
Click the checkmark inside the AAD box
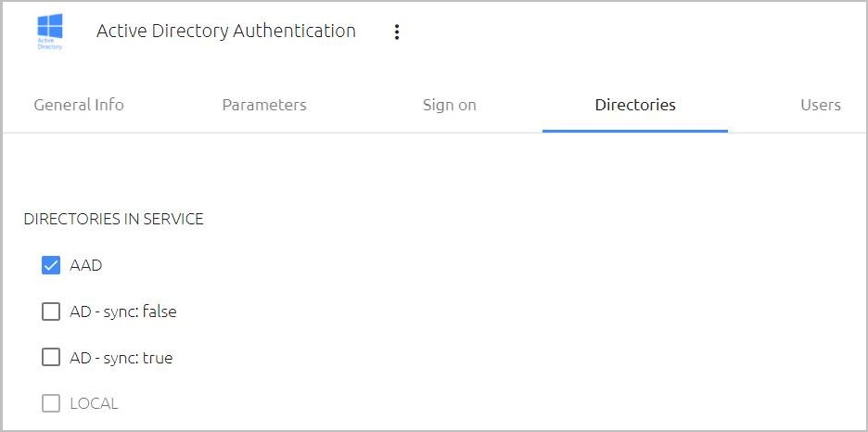pyautogui.click(x=51, y=265)
